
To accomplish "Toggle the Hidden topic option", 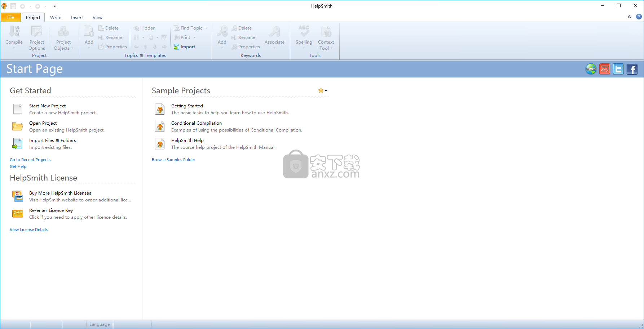I will click(144, 28).
